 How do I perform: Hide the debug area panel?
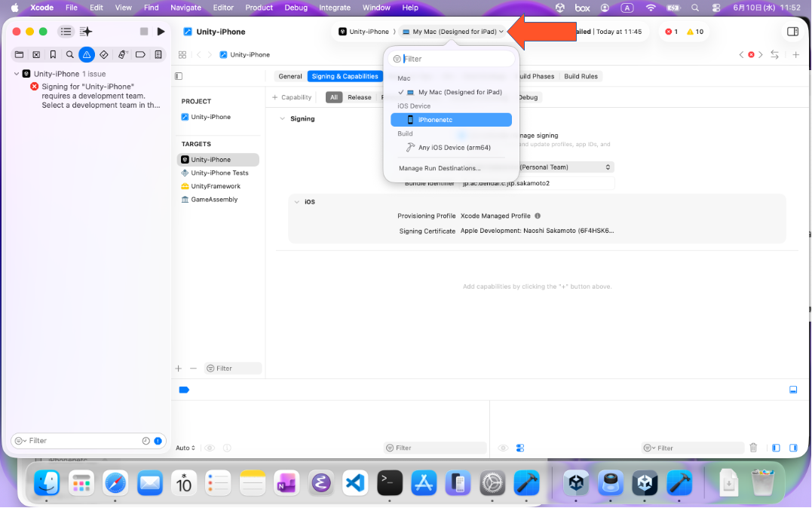[x=793, y=390]
